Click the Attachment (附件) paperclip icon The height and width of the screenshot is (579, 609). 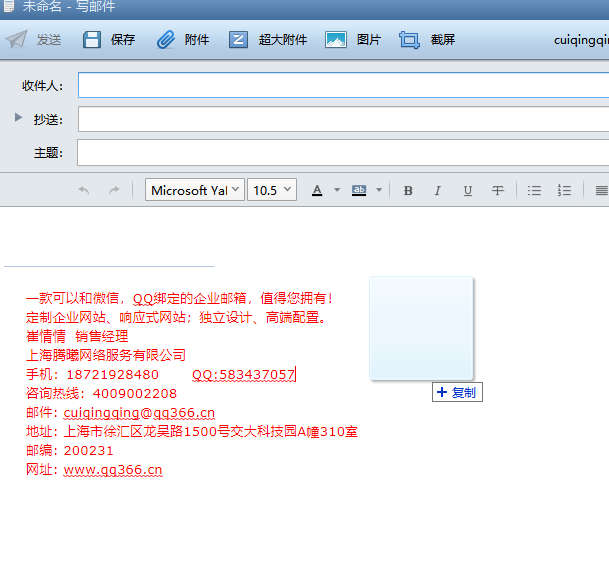(166, 40)
